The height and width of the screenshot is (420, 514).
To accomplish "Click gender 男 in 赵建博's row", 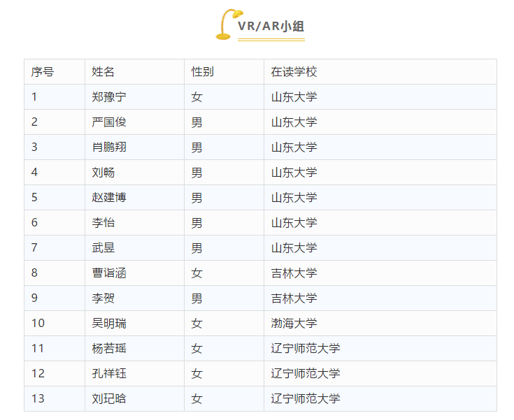I will click(x=197, y=198).
